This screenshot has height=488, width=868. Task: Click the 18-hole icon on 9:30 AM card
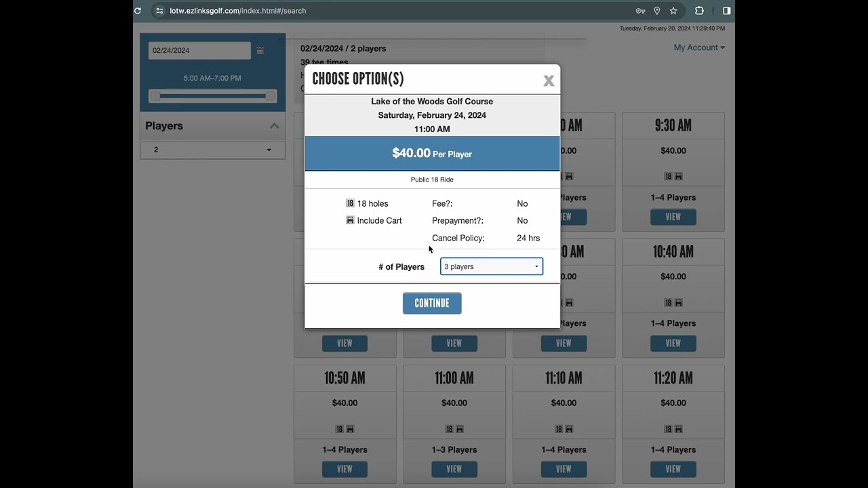point(668,176)
